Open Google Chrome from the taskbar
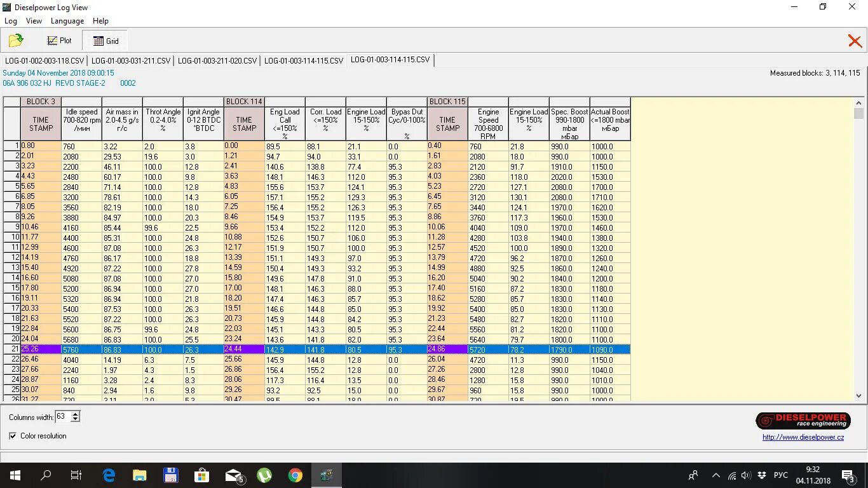Viewport: 868px width, 488px height. click(295, 475)
